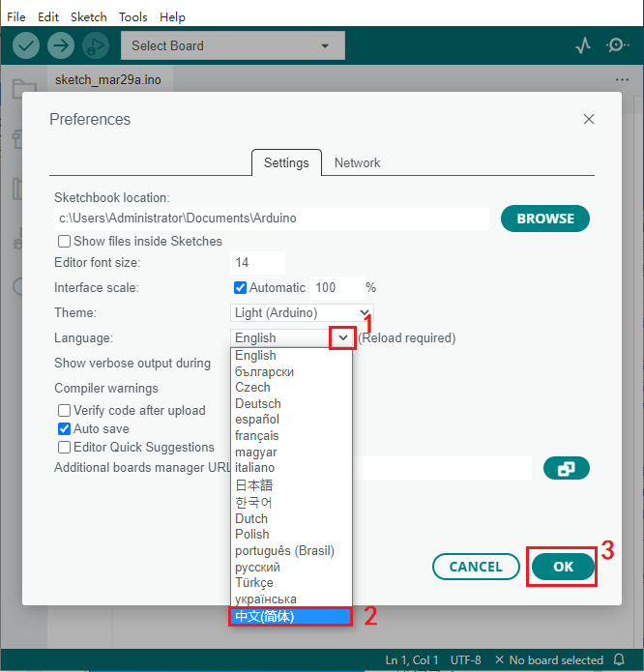
Task: Select the Settings tab
Action: (286, 162)
